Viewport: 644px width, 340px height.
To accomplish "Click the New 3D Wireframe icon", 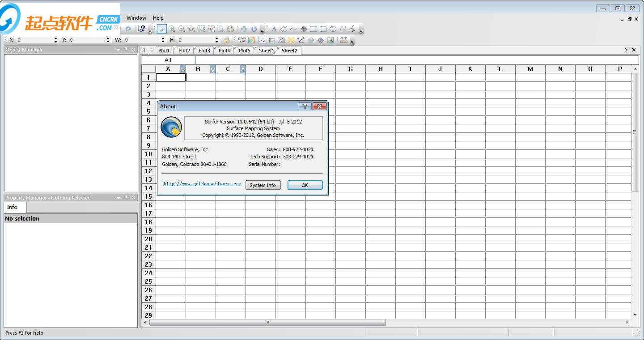I will click(x=321, y=40).
